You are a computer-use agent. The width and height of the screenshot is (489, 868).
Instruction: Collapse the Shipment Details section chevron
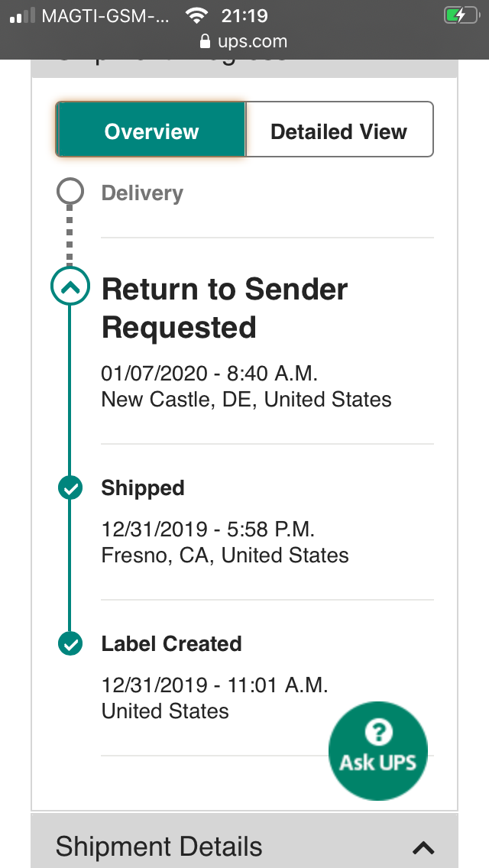pyautogui.click(x=423, y=847)
